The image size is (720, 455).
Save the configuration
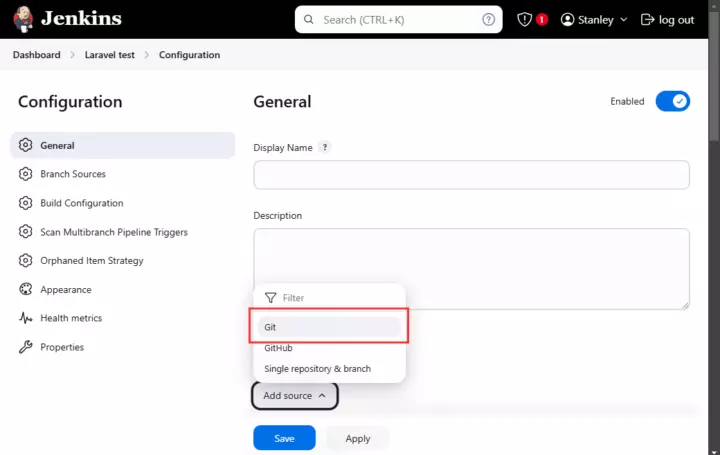(x=284, y=438)
